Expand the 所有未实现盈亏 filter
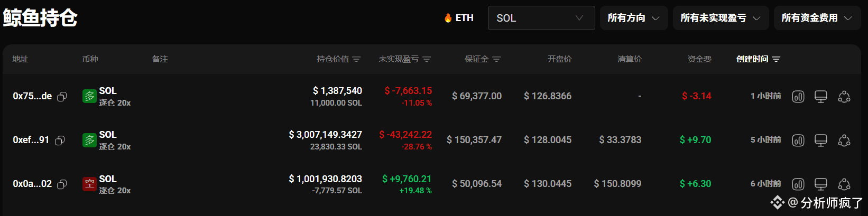 pos(721,18)
